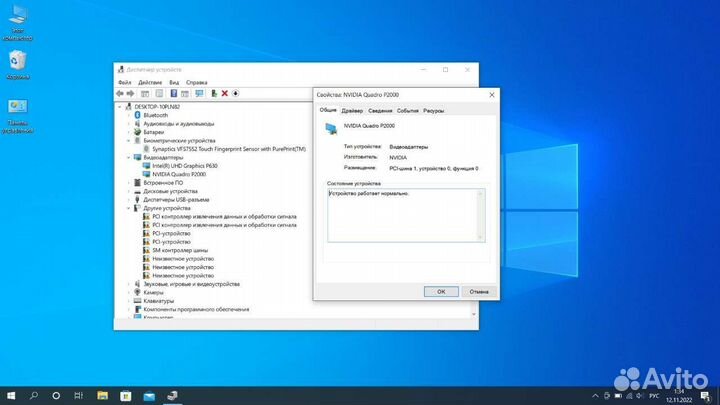Viewport: 720px width, 405px height.
Task: Collapse the Видеоадаптеры category
Action: tap(129, 158)
